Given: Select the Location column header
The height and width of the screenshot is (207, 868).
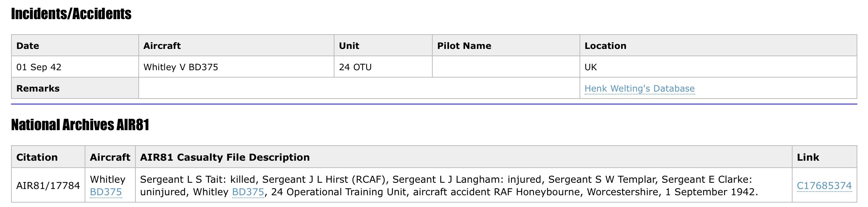Looking at the screenshot, I should pos(605,46).
